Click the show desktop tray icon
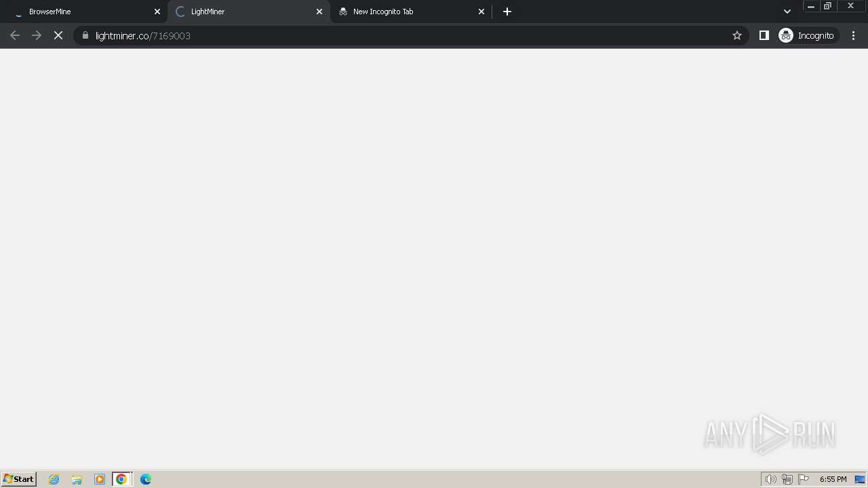Image resolution: width=868 pixels, height=488 pixels. tap(860, 479)
